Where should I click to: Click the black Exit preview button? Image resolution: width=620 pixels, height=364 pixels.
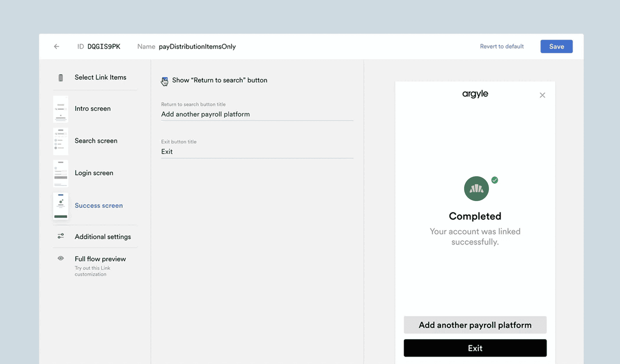click(x=475, y=348)
